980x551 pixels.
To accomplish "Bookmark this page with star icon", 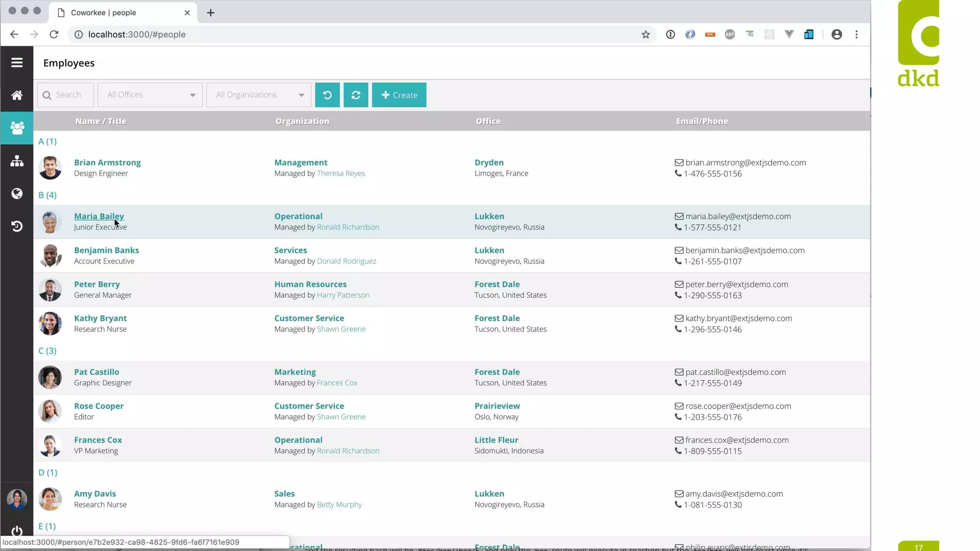I will 646,34.
